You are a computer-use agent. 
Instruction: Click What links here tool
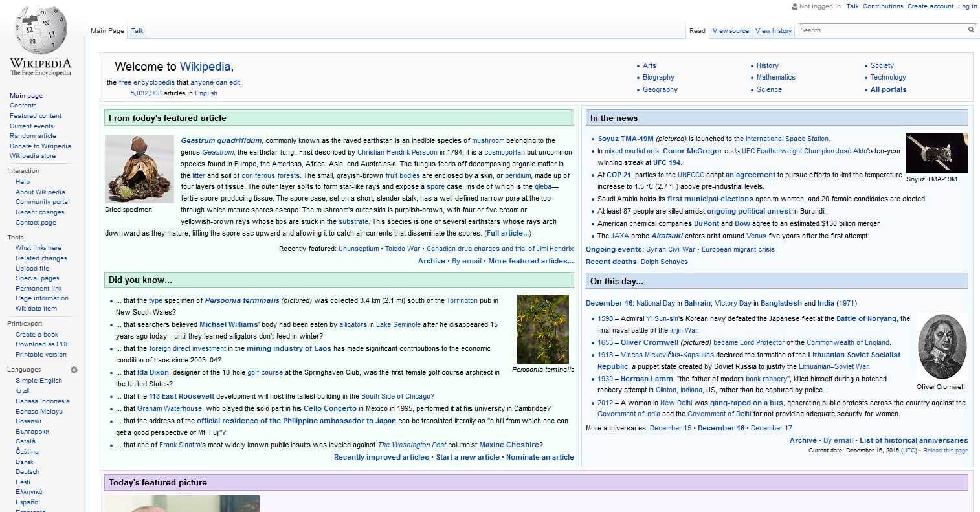point(38,248)
